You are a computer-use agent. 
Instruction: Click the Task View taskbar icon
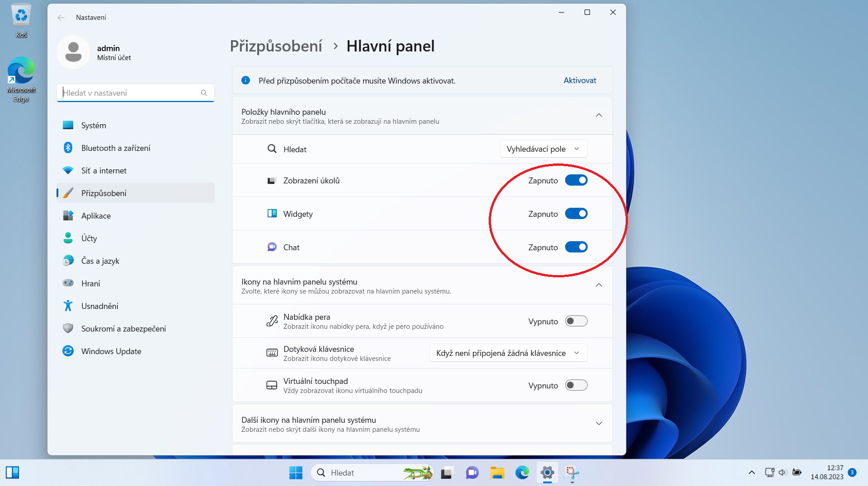pyautogui.click(x=447, y=472)
